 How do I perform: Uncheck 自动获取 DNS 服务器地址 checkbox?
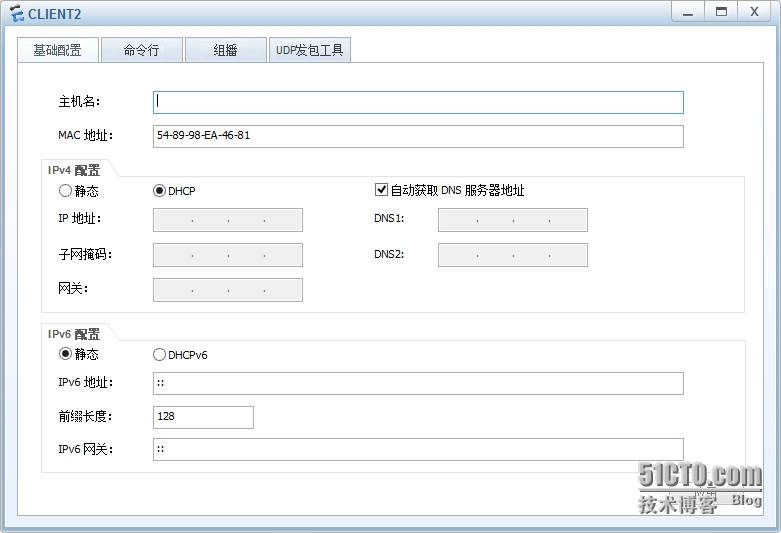coord(381,190)
